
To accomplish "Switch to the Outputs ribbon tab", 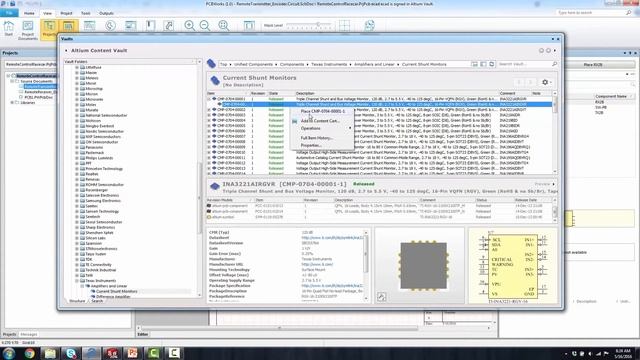I will pyautogui.click(x=107, y=13).
